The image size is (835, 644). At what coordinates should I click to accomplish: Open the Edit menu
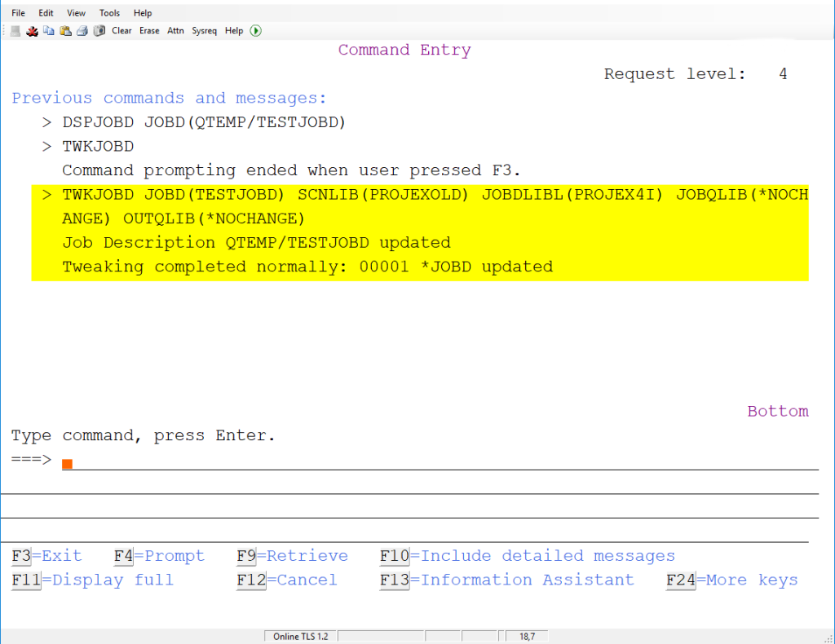click(x=46, y=13)
